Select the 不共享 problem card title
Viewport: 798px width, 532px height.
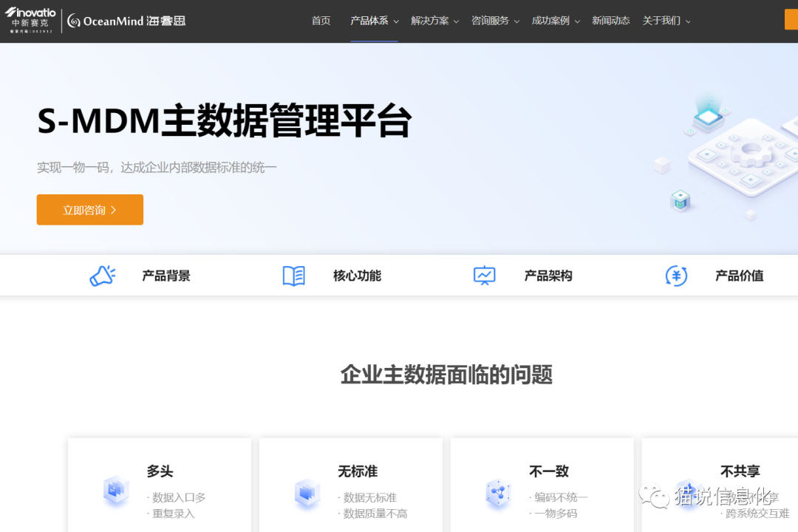pyautogui.click(x=740, y=471)
